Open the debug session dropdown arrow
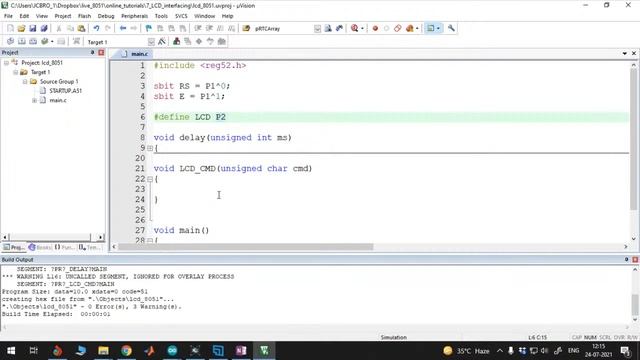This screenshot has height=360, width=640. pos(362,29)
